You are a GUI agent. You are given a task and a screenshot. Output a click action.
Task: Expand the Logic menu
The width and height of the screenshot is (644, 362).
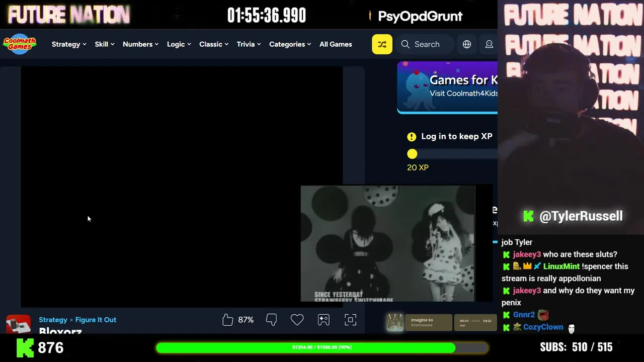pyautogui.click(x=179, y=44)
